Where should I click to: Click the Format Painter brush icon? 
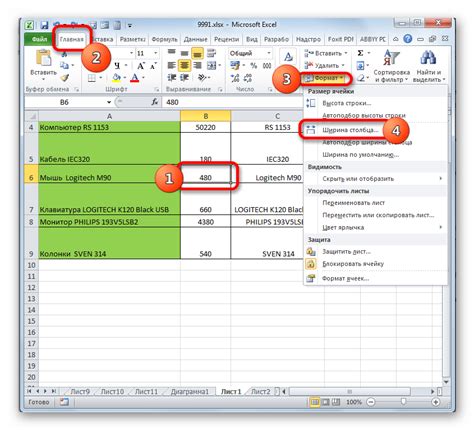[x=65, y=78]
